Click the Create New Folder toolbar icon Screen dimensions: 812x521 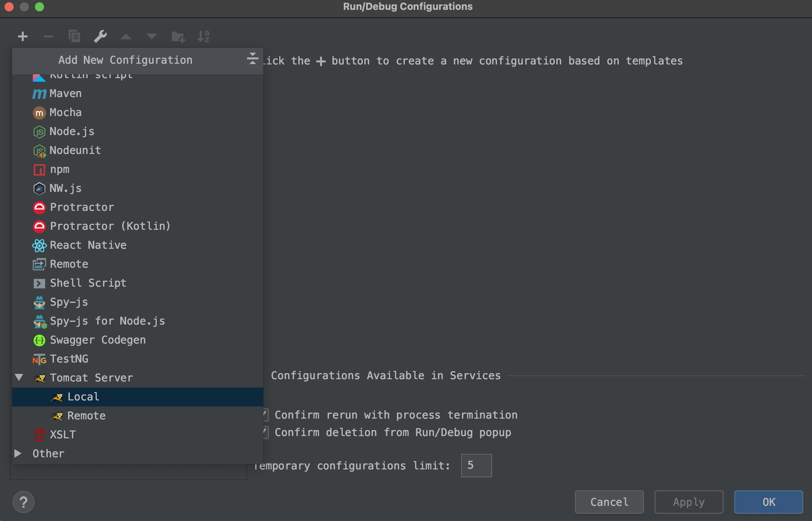pos(178,36)
